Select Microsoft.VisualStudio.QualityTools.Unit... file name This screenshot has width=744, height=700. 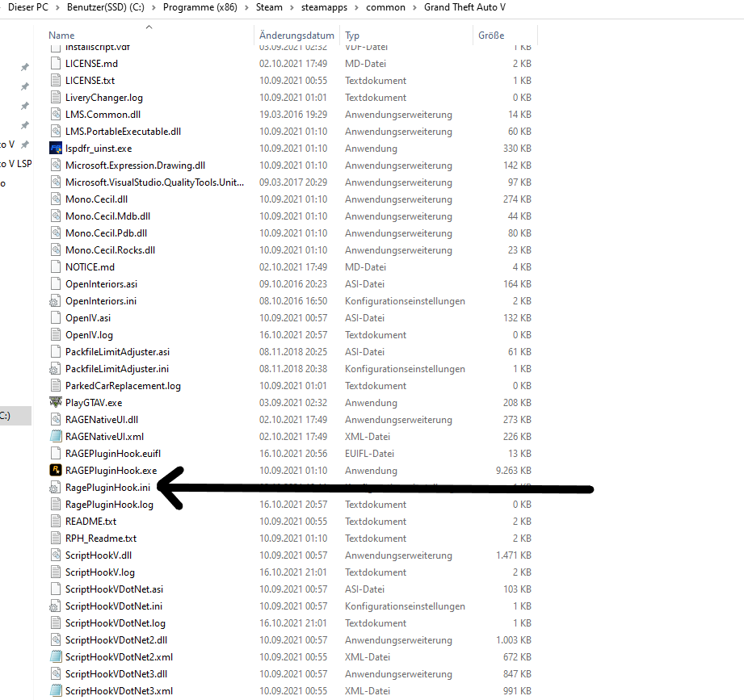154,182
